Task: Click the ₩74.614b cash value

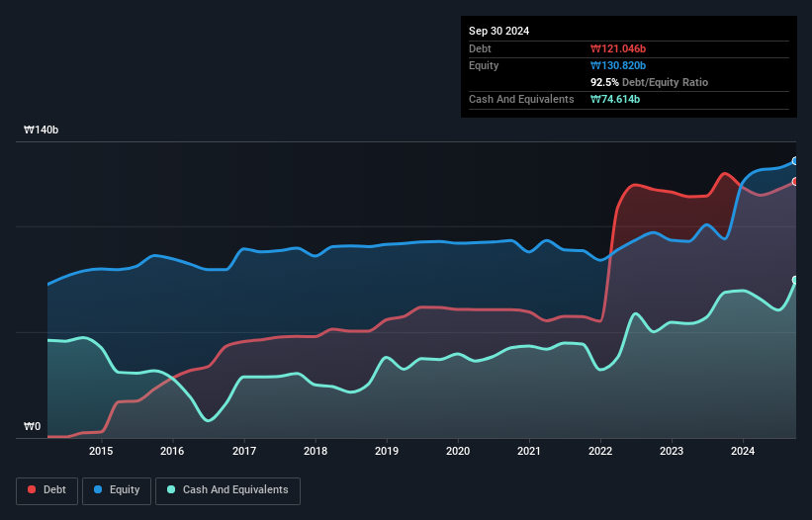Action: (x=615, y=99)
